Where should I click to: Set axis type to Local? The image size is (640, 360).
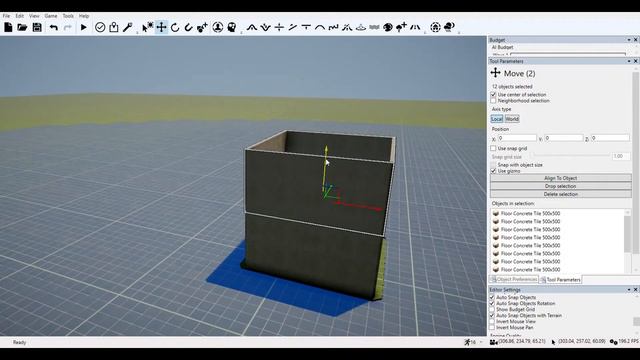click(x=497, y=119)
